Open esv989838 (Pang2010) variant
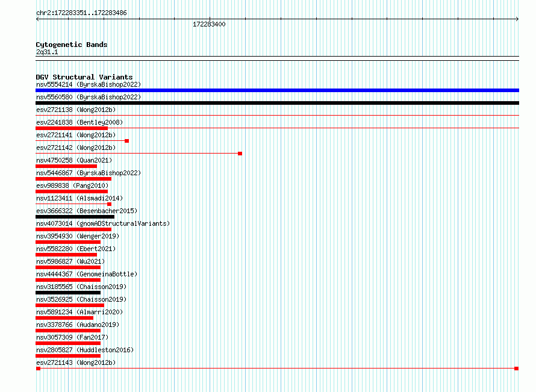Screen dimensions: 536x392 72,185
